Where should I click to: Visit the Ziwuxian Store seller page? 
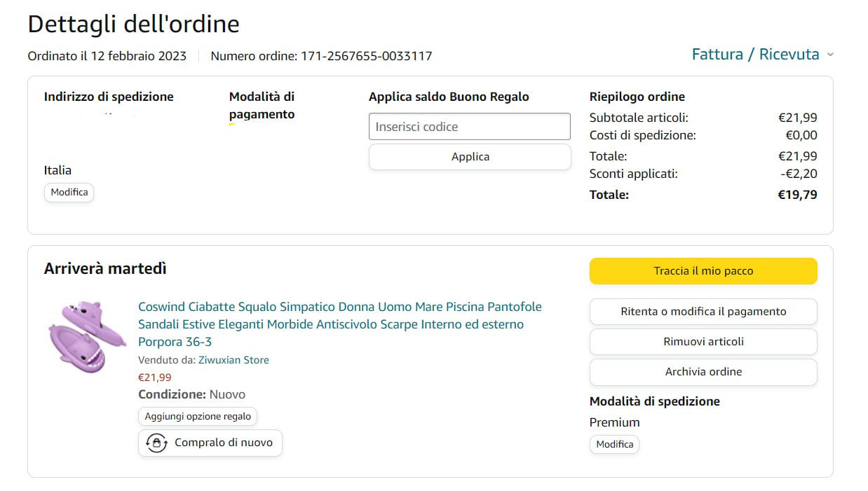[x=233, y=360]
